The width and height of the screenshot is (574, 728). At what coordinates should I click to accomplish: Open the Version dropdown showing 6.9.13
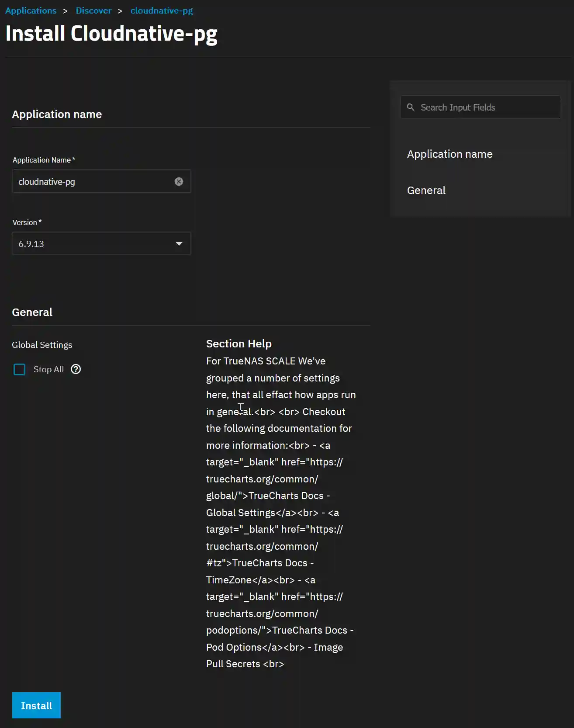pyautogui.click(x=101, y=243)
